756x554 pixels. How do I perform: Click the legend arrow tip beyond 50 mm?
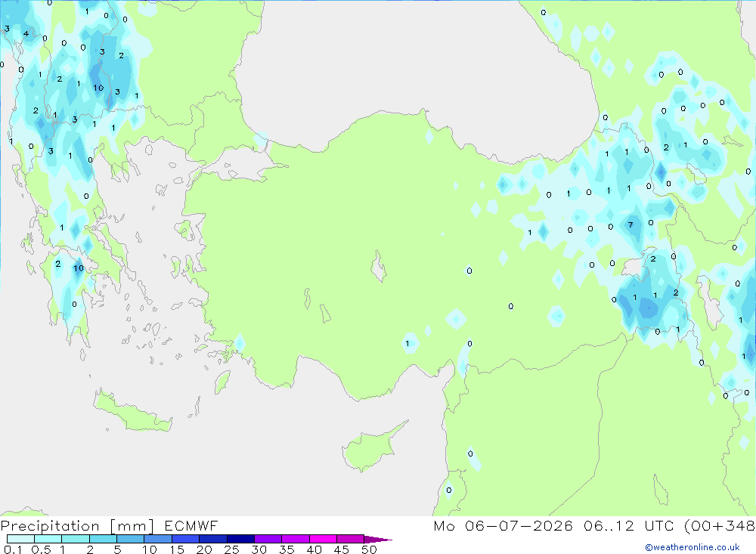[x=379, y=540]
